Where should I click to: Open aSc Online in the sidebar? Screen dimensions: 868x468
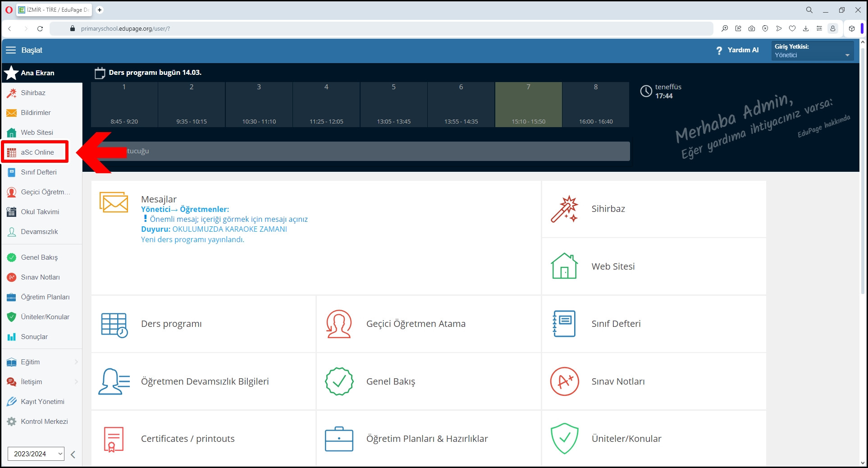(x=35, y=152)
